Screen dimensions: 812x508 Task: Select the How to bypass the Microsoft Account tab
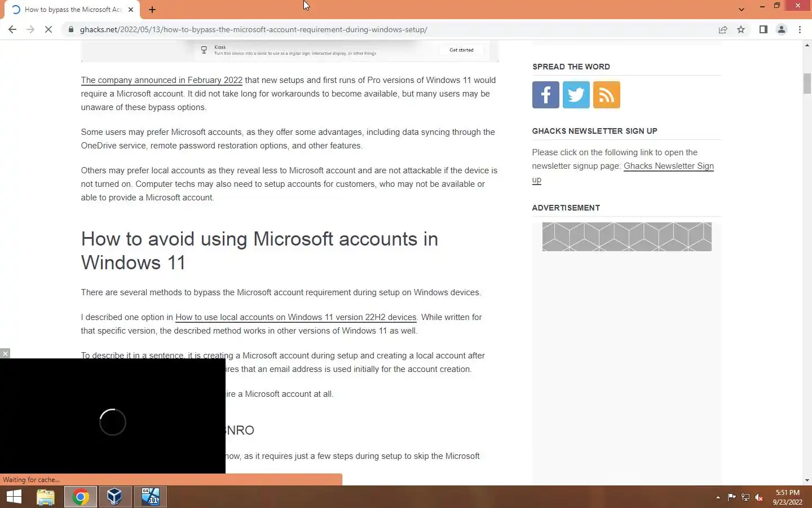(x=73, y=10)
